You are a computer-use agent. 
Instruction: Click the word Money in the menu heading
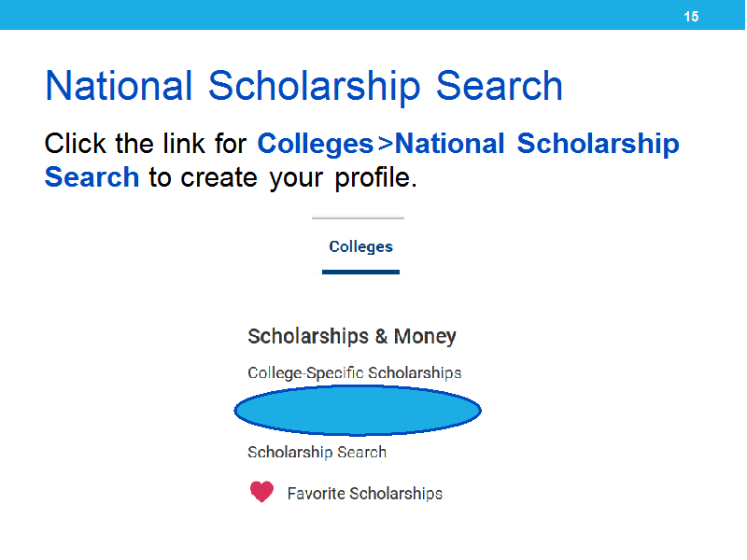coord(425,337)
